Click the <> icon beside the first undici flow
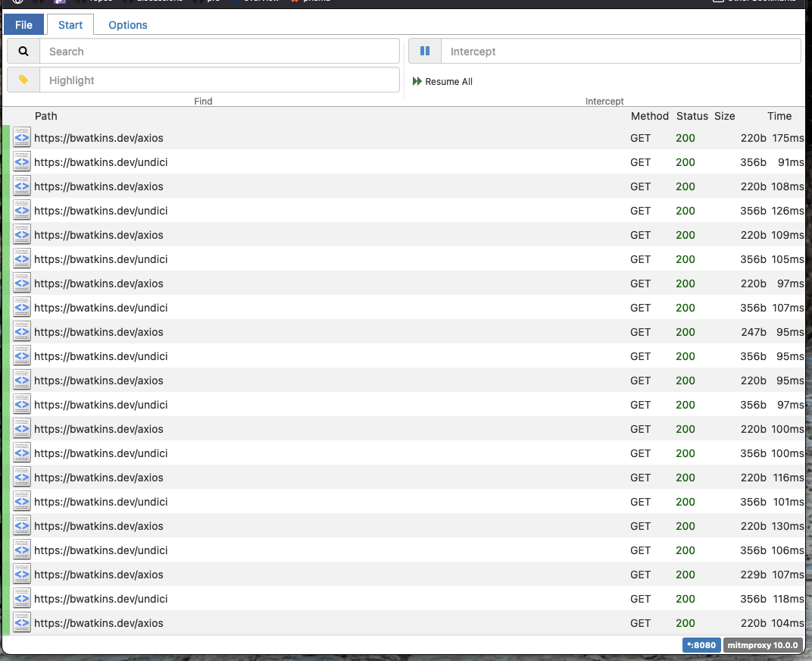Screen dimensions: 812x661 tap(21, 162)
